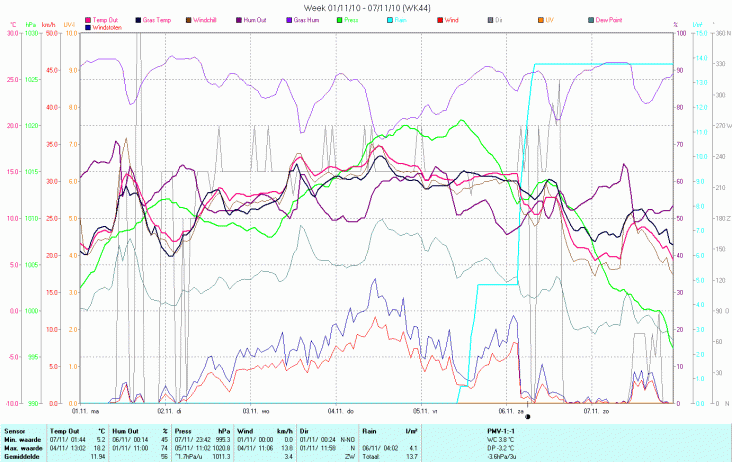This screenshot has height=462, width=732.
Task: Click the 'DP -3.2 °C' dew point reading
Action: [x=500, y=448]
